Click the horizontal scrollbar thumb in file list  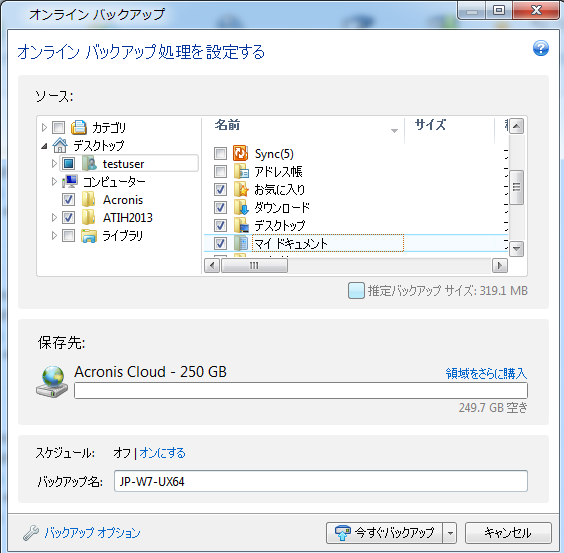tap(254, 266)
